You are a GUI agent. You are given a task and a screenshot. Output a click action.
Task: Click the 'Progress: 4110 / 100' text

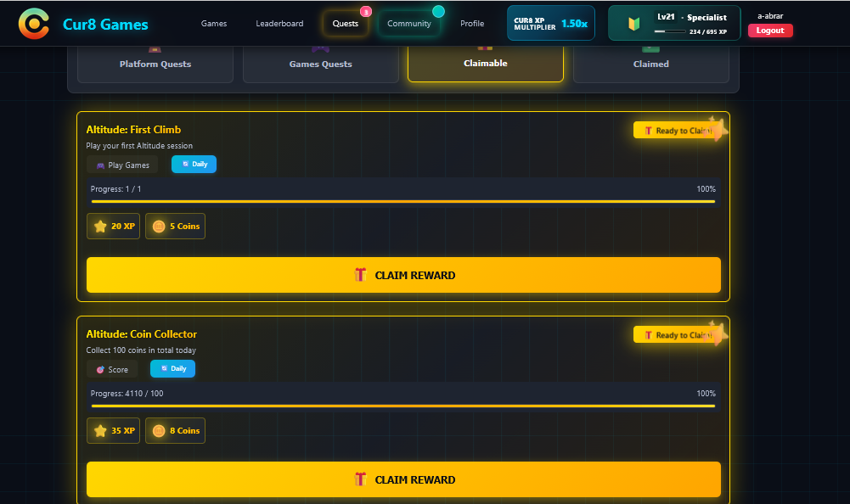click(127, 394)
